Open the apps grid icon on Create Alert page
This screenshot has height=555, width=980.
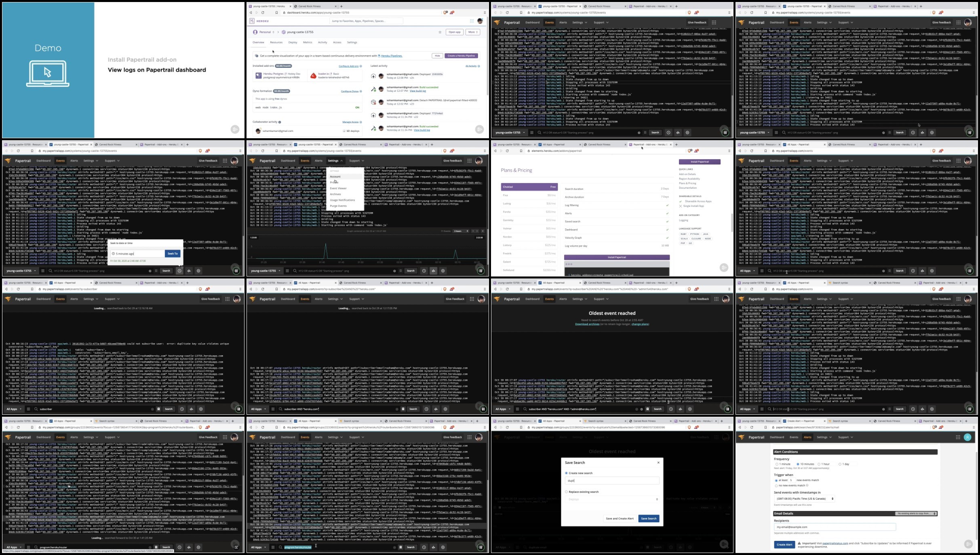(958, 437)
